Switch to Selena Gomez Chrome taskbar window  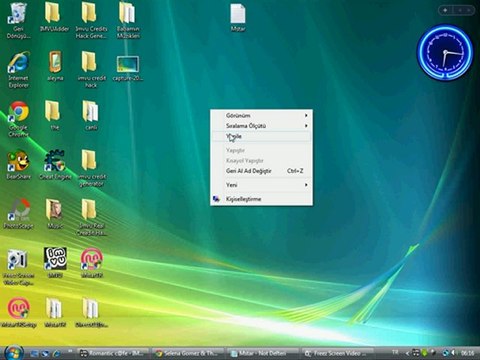[187, 353]
